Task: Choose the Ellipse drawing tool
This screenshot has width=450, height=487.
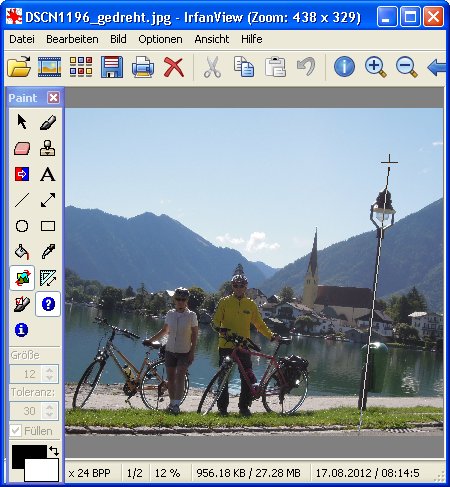Action: click(x=22, y=226)
